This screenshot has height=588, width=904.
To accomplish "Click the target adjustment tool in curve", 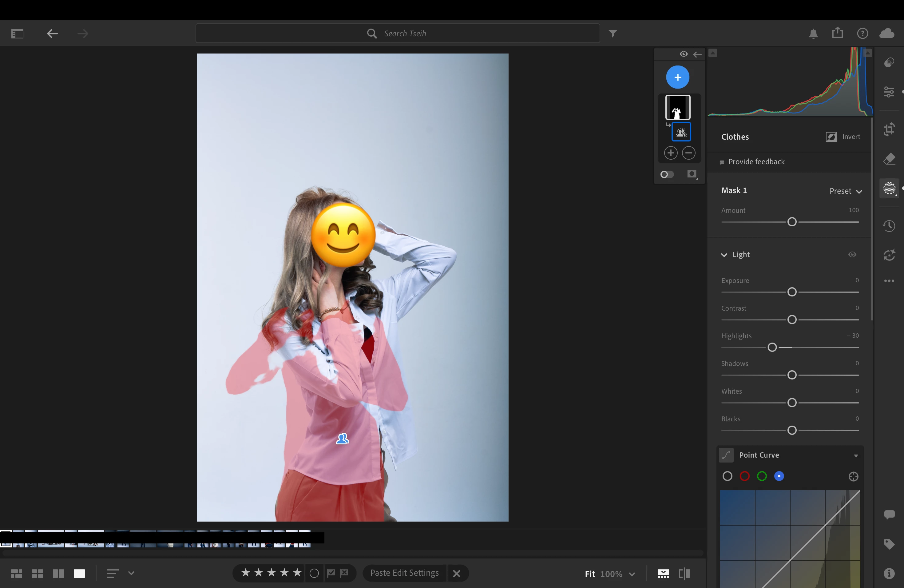I will 853,476.
